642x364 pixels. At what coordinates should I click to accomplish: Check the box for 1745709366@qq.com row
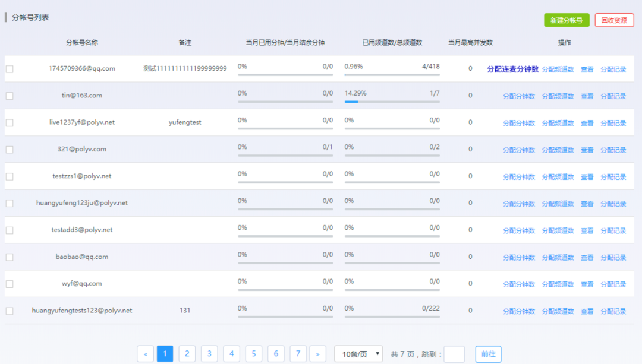tap(10, 69)
